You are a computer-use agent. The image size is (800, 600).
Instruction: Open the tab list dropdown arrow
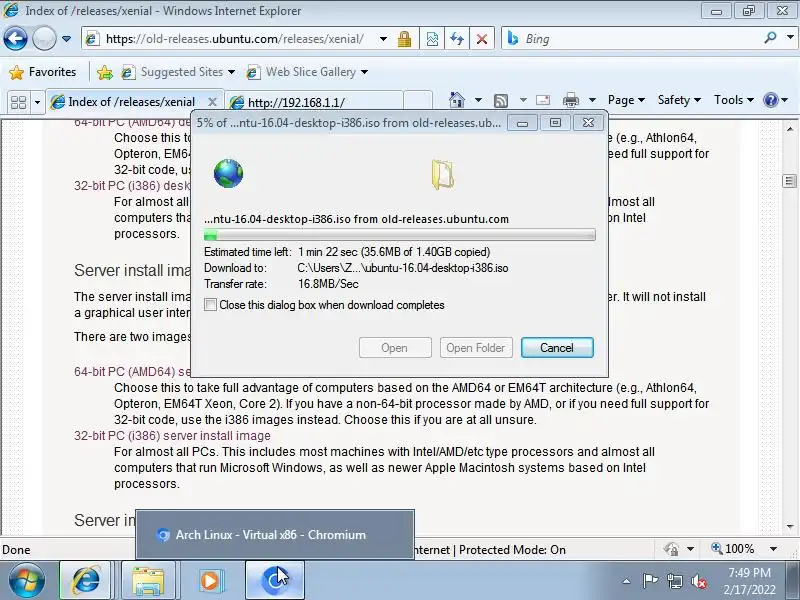(x=37, y=102)
